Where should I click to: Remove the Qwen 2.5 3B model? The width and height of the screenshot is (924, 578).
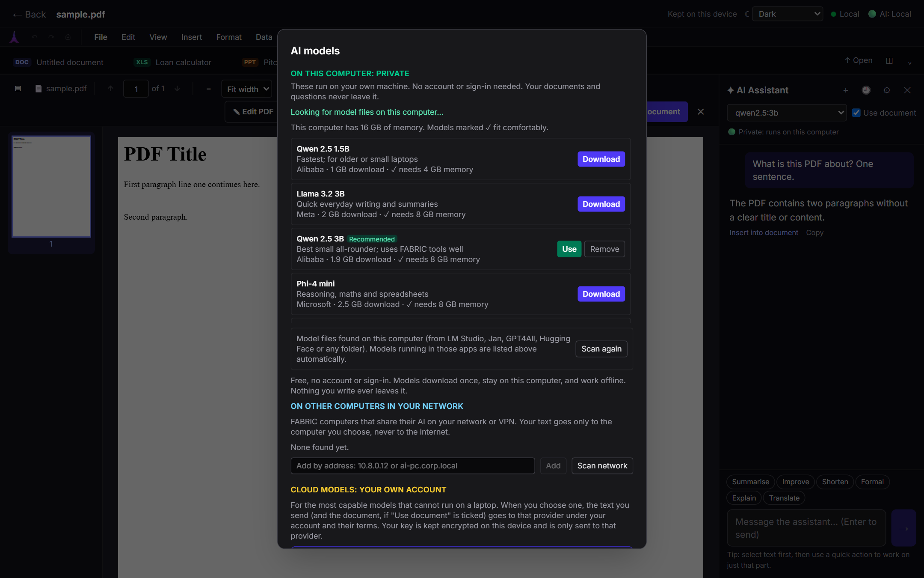[x=604, y=249]
